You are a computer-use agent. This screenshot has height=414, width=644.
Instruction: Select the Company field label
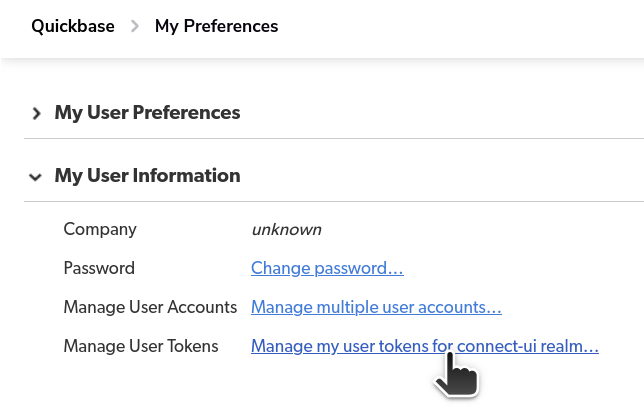100,229
